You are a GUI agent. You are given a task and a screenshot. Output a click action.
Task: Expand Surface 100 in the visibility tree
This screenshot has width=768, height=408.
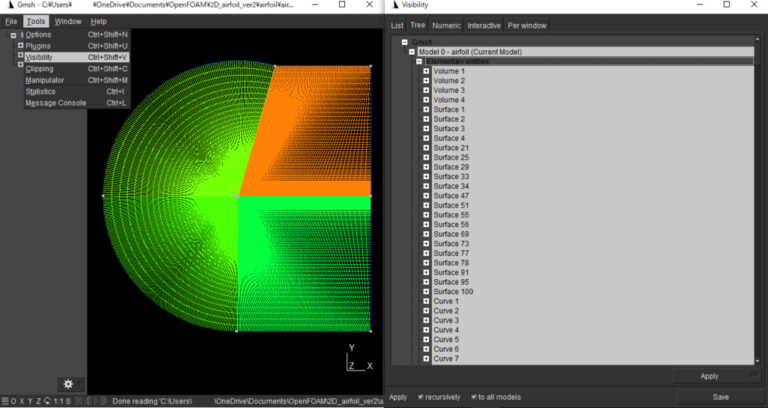click(x=426, y=291)
